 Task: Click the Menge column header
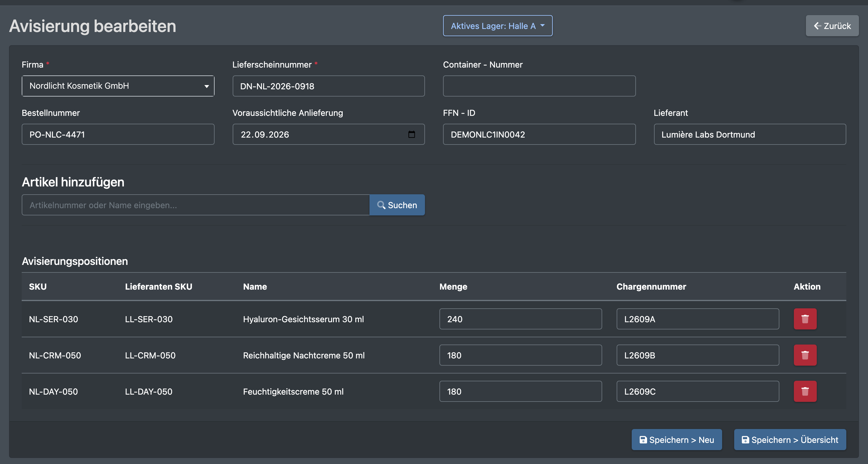[453, 287]
